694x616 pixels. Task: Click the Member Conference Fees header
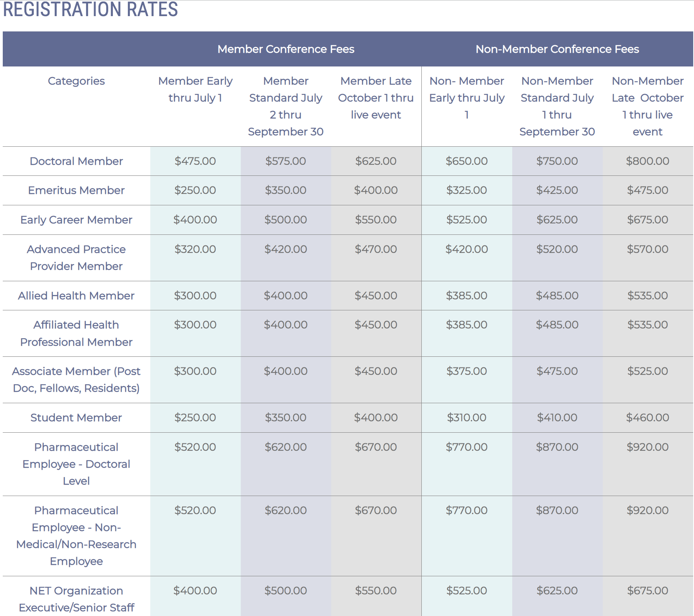[x=286, y=49]
